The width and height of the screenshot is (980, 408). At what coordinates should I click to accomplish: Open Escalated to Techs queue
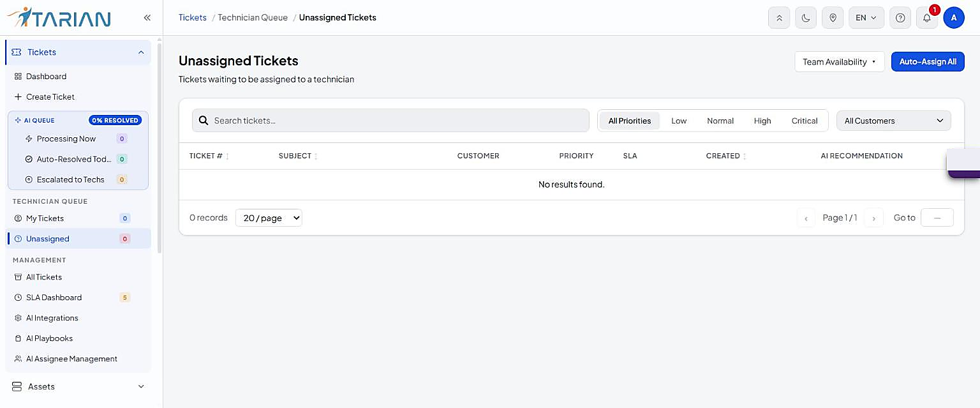click(70, 179)
